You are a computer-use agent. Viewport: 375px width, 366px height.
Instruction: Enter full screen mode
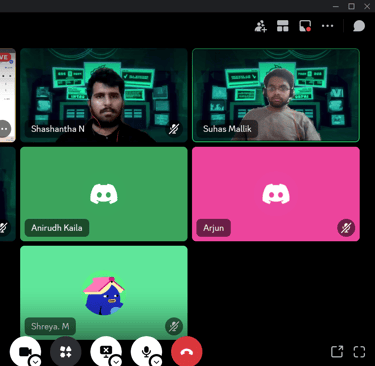tap(359, 352)
